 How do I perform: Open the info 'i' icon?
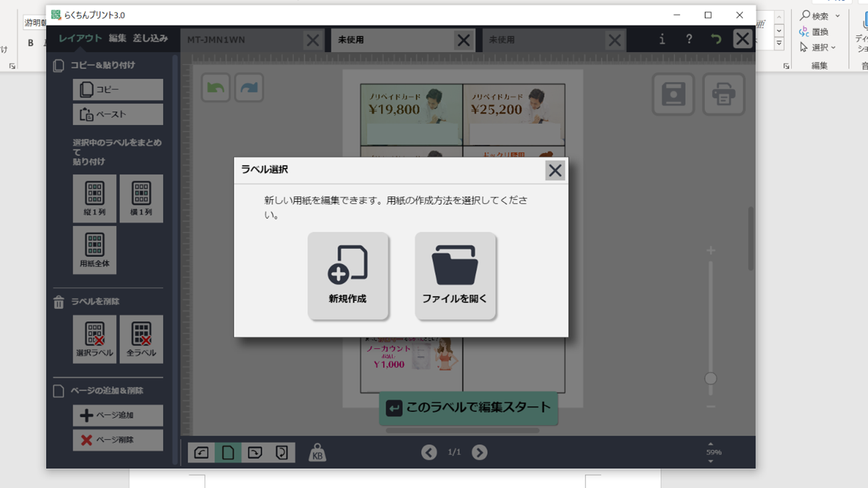pyautogui.click(x=662, y=39)
